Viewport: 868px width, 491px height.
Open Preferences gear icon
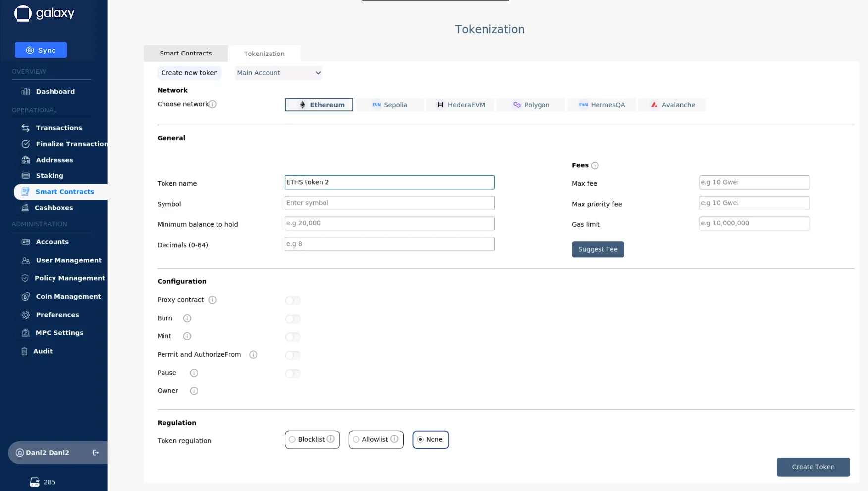point(26,315)
